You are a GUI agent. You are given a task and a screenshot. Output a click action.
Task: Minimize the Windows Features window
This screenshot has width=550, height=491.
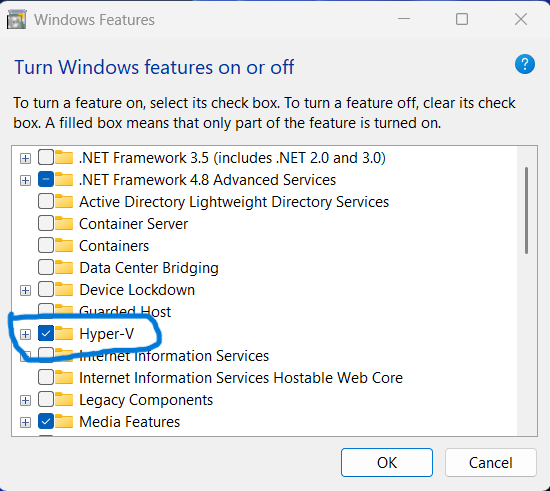coord(404,19)
